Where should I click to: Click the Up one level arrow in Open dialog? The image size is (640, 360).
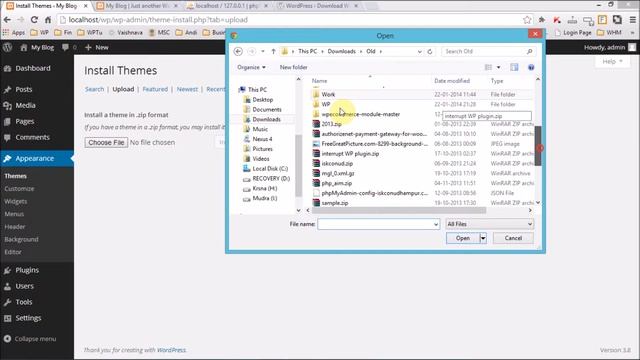tap(273, 51)
